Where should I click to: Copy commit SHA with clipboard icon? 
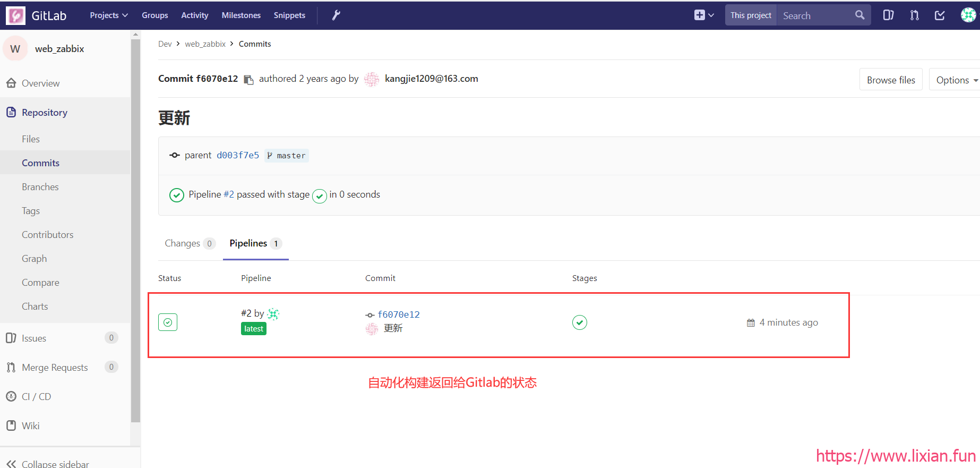248,80
